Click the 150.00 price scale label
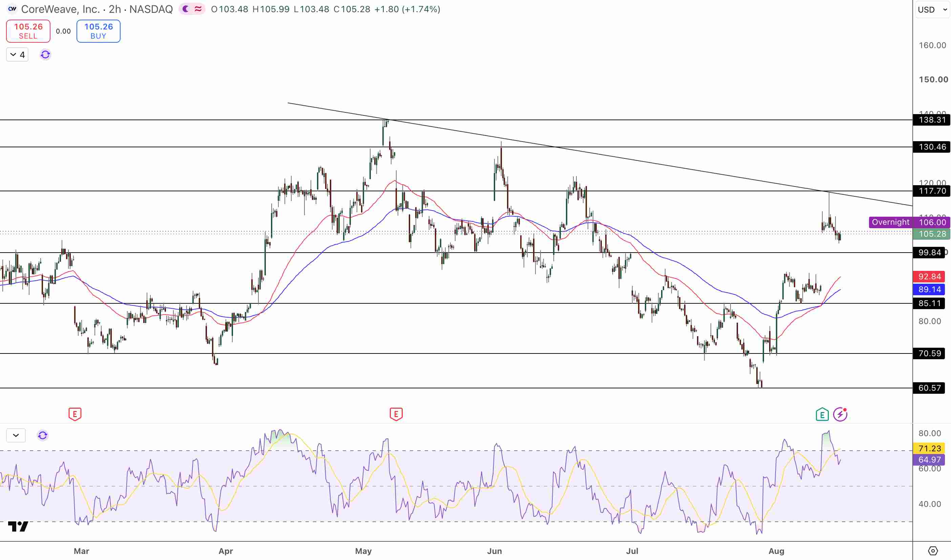The image size is (951, 560). point(933,80)
